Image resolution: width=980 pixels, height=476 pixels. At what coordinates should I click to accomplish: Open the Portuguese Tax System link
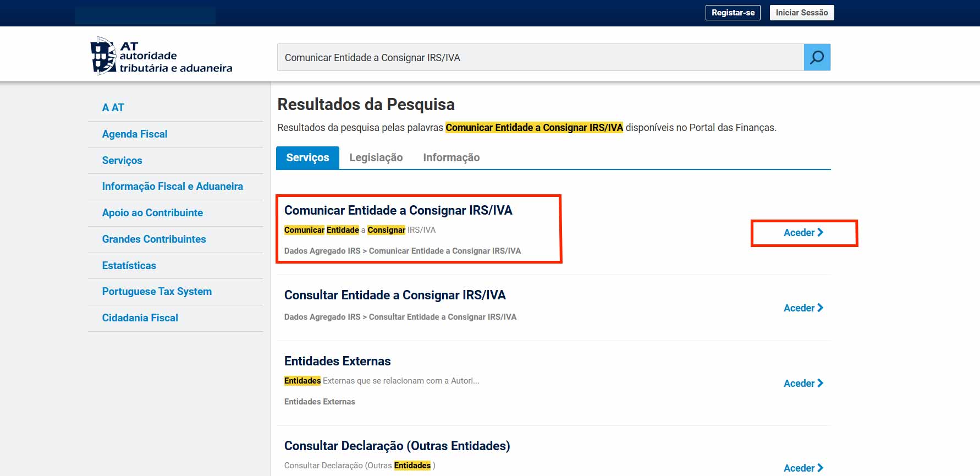[157, 292]
